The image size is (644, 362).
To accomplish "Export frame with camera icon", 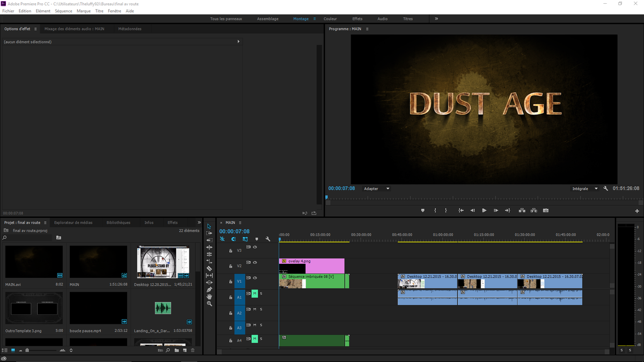I will (x=546, y=210).
